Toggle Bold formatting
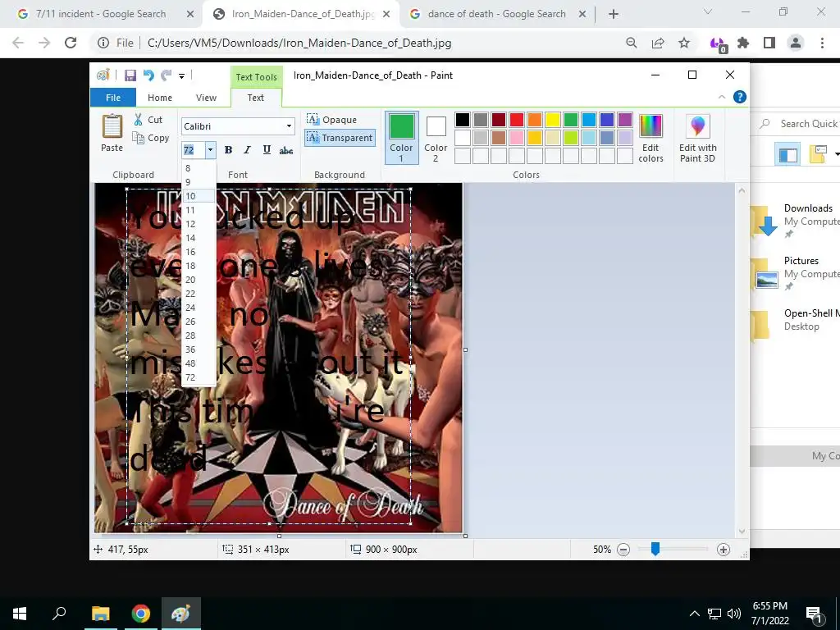This screenshot has height=630, width=840. point(228,150)
